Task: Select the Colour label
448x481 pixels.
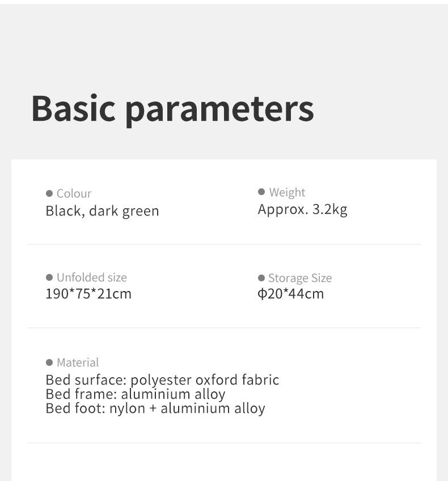Action: point(74,193)
